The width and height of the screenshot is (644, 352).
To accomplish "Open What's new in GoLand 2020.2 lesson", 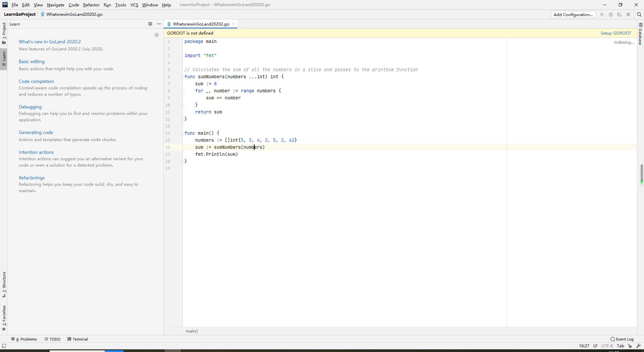I will point(50,42).
